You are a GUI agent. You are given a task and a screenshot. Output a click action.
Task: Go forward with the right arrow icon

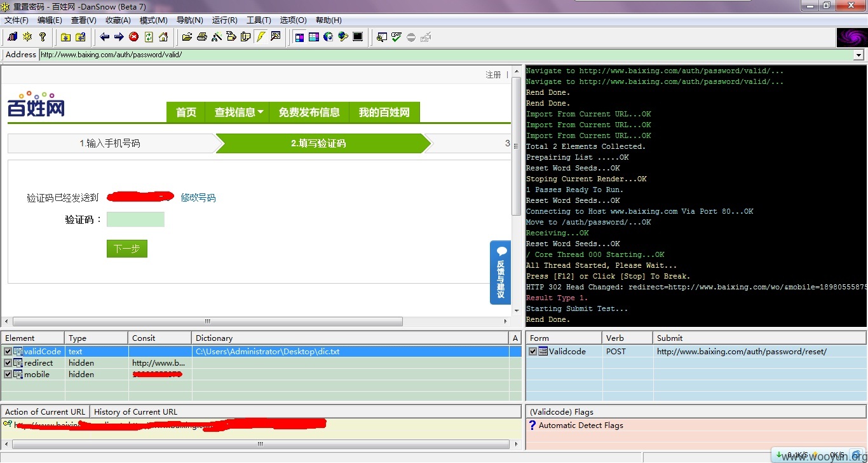[x=119, y=37]
